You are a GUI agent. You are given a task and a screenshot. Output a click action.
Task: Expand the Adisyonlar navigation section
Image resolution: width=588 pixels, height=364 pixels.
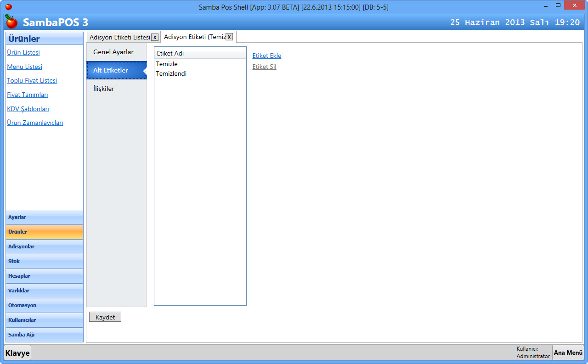pos(45,246)
